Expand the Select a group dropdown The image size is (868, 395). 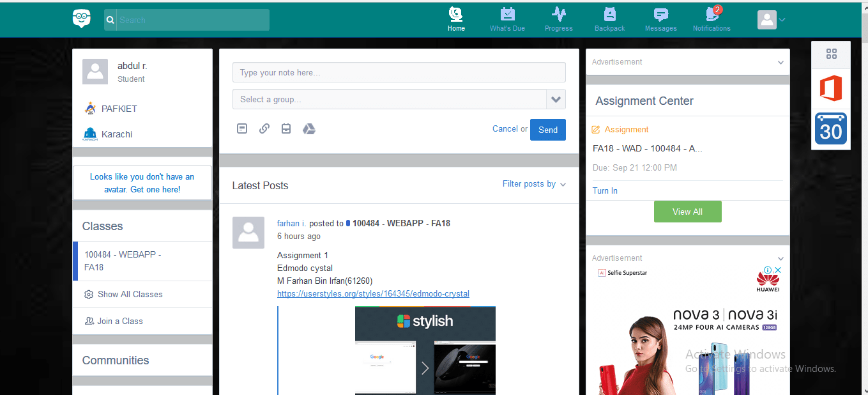click(x=556, y=99)
